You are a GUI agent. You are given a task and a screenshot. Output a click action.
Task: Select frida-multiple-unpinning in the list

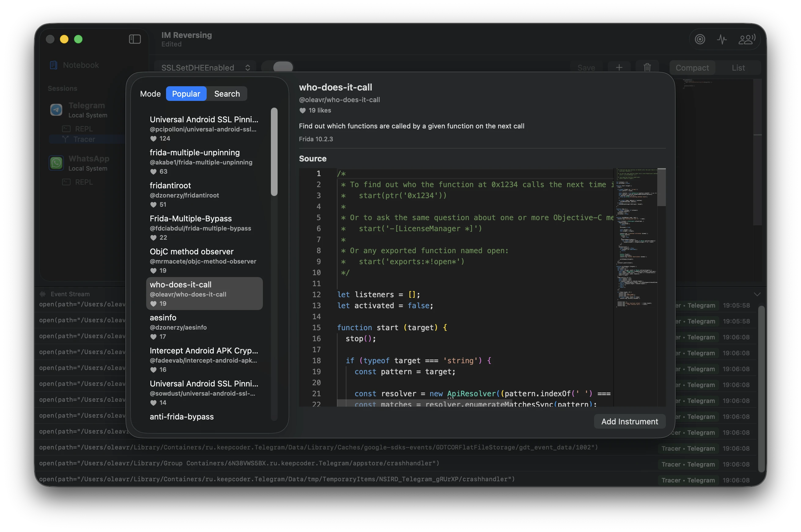[204, 161]
